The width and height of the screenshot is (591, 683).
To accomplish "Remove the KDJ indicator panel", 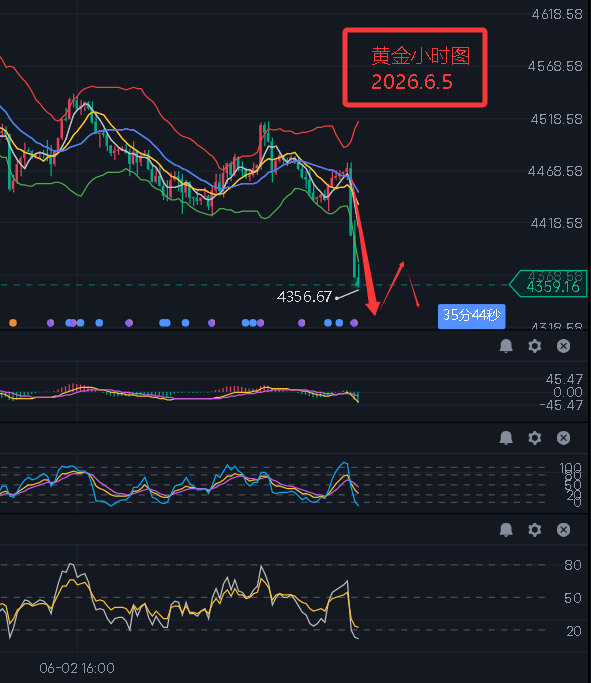I will click(x=563, y=438).
